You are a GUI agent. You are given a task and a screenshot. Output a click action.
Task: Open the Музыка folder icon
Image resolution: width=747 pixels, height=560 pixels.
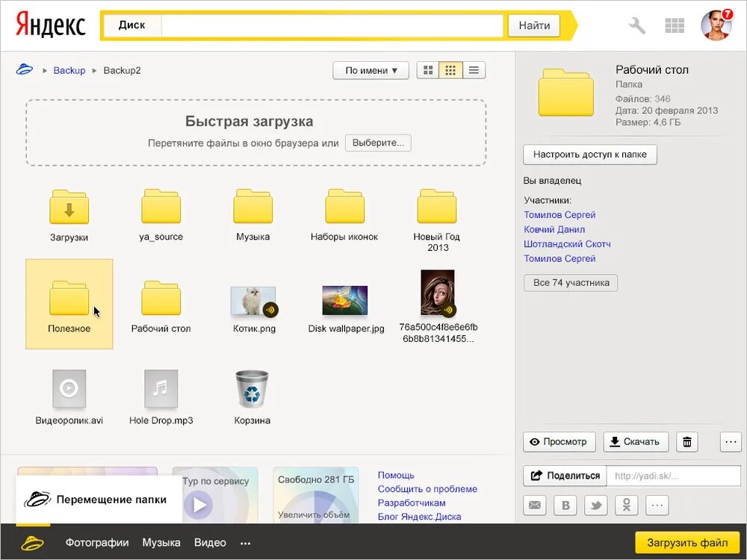click(253, 207)
